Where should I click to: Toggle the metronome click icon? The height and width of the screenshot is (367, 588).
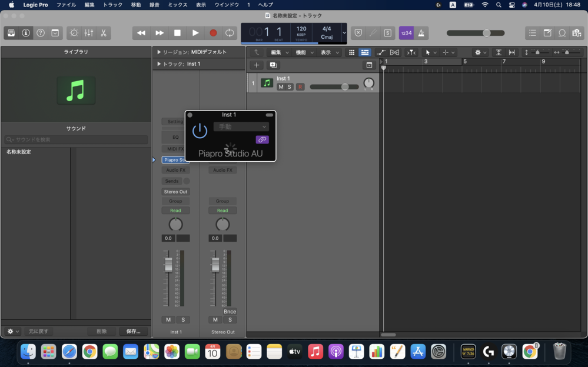coord(421,33)
